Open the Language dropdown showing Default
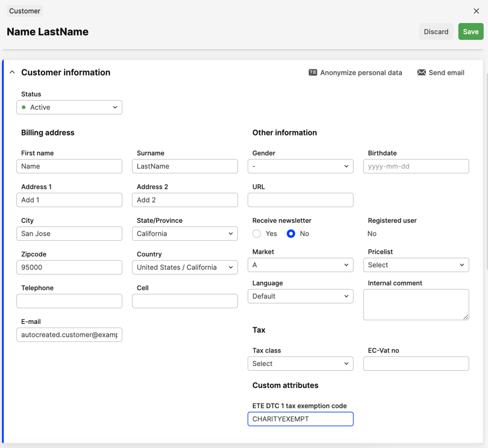The image size is (488, 448). click(300, 296)
